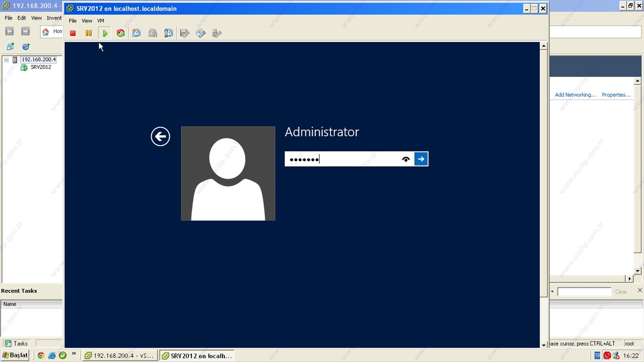Open the VM menu in console window

[x=101, y=21]
